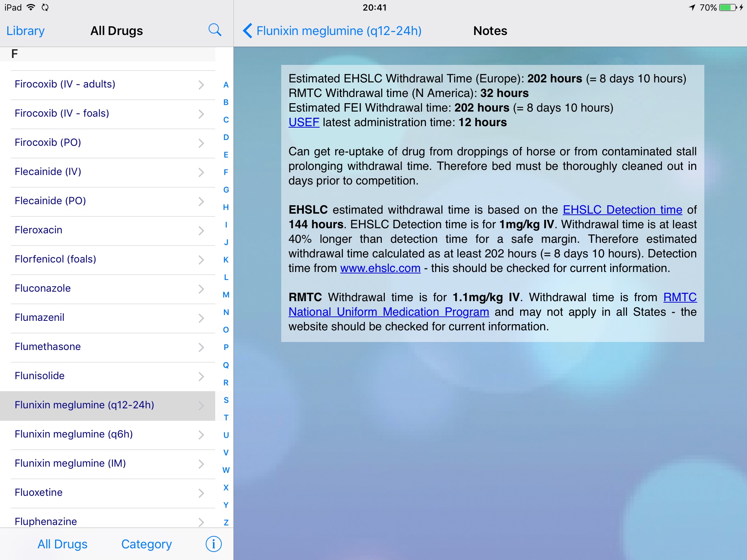The height and width of the screenshot is (560, 747).
Task: Jump to letter A in index
Action: tap(226, 85)
